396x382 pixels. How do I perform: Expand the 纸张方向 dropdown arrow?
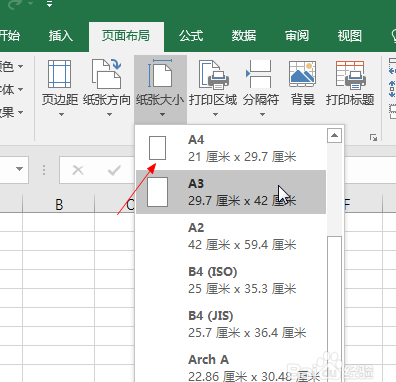point(109,114)
